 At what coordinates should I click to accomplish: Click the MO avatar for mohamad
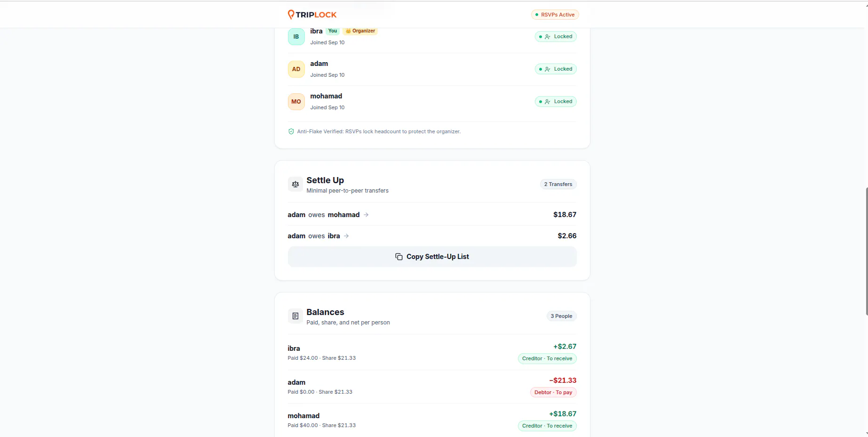(x=296, y=102)
